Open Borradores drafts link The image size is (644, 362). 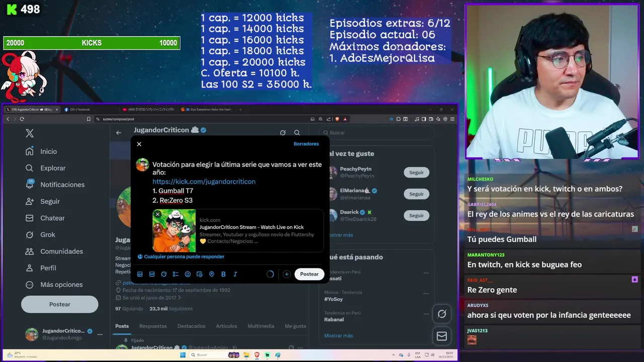click(x=306, y=144)
